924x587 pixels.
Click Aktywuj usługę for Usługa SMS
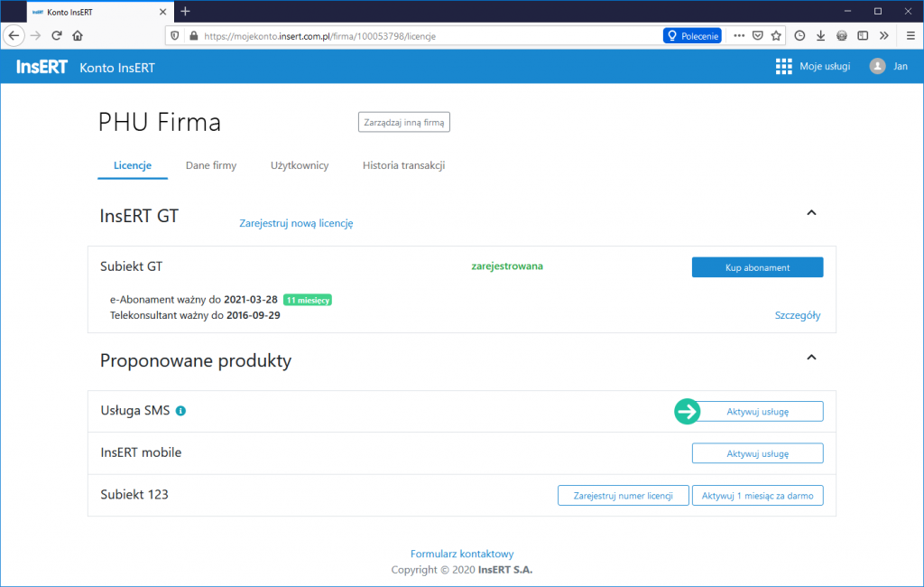[757, 412]
